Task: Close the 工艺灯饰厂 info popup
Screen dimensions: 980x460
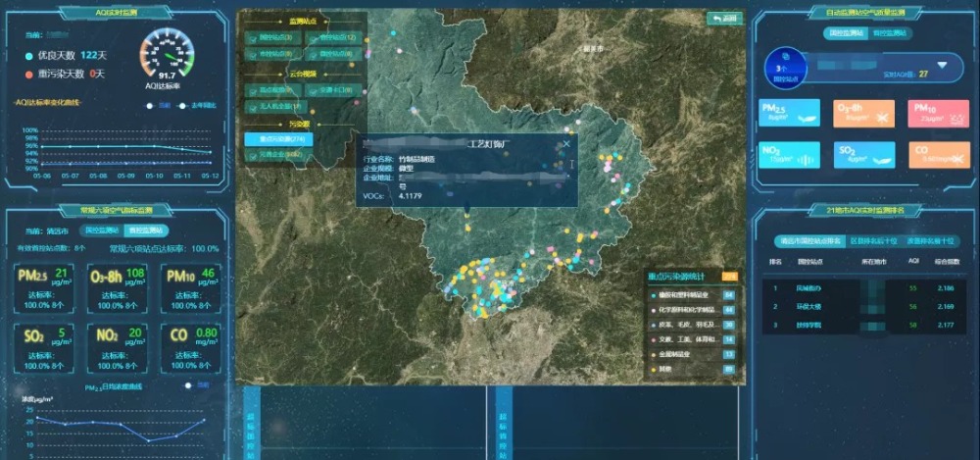Action: click(x=566, y=144)
